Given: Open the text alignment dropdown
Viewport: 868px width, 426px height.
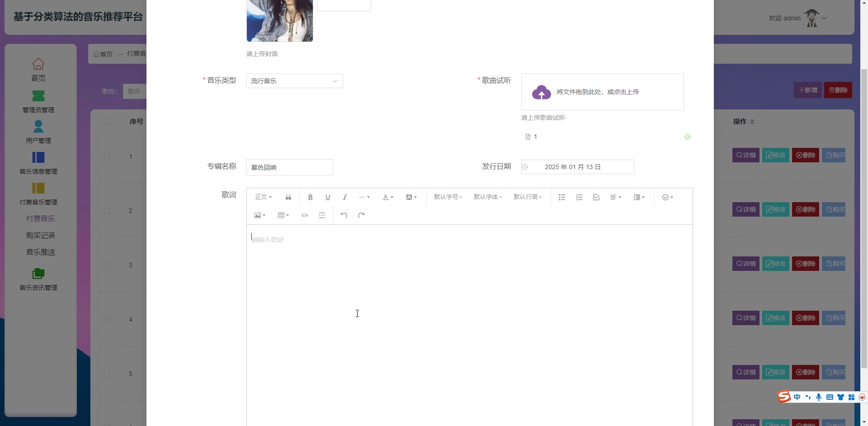Looking at the screenshot, I should click(x=616, y=197).
